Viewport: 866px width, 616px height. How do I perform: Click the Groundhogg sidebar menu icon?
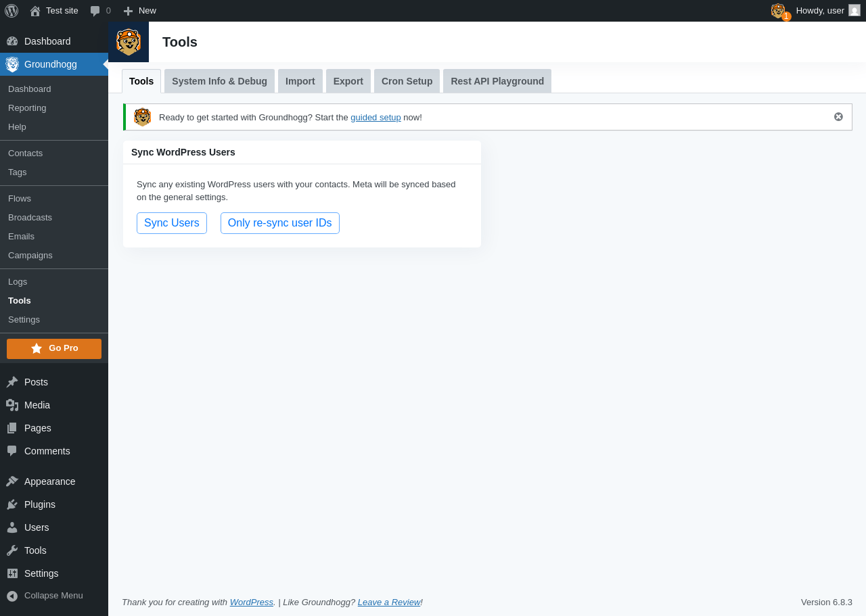pyautogui.click(x=12, y=64)
